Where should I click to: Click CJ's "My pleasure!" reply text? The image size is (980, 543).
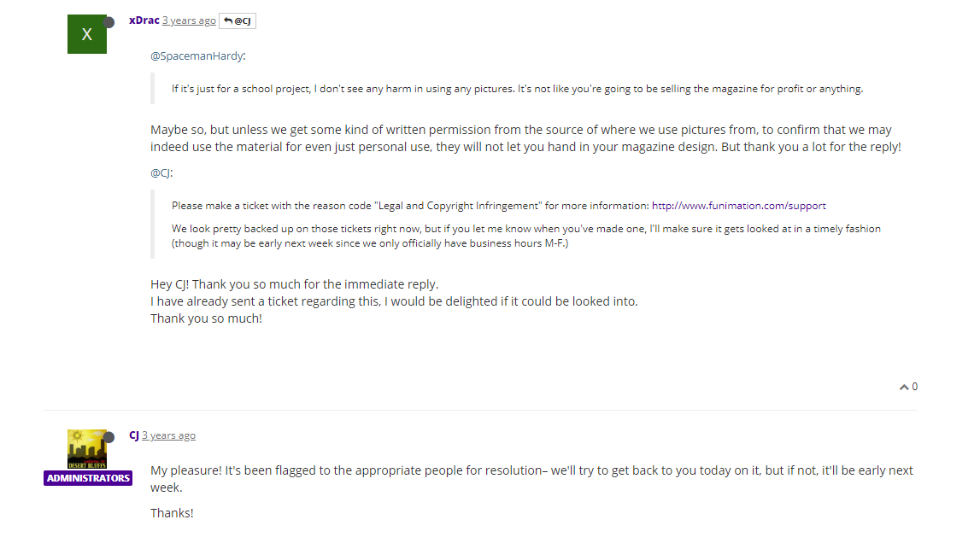pyautogui.click(x=531, y=478)
